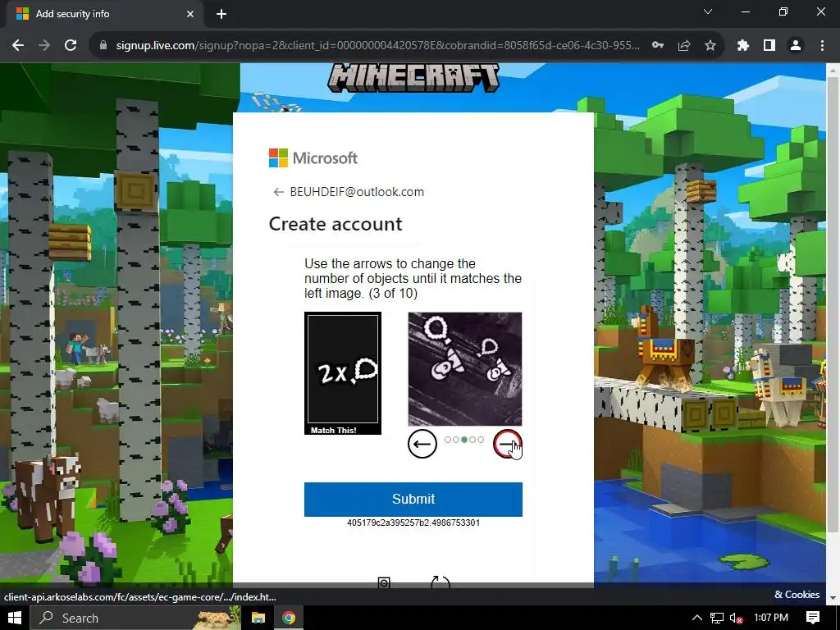Click the taskbar Search box
840x630 pixels.
click(x=134, y=618)
